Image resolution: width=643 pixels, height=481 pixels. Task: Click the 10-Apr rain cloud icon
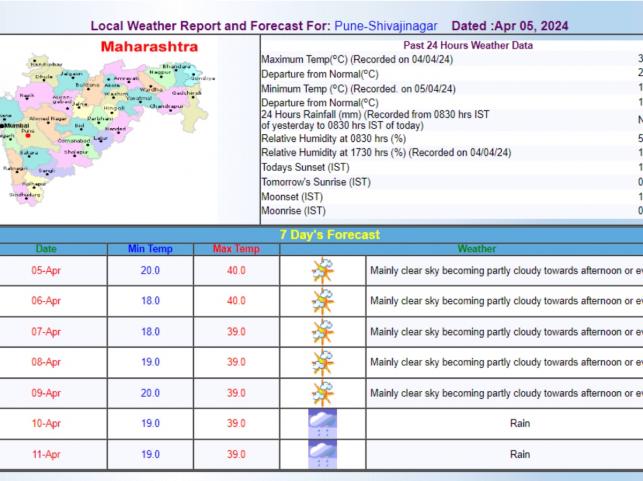[x=322, y=423]
